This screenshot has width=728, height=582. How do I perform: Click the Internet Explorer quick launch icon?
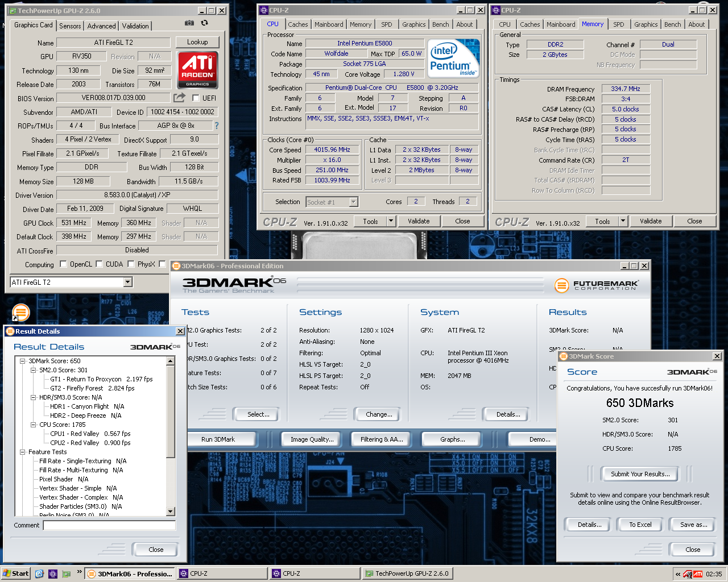tap(39, 573)
